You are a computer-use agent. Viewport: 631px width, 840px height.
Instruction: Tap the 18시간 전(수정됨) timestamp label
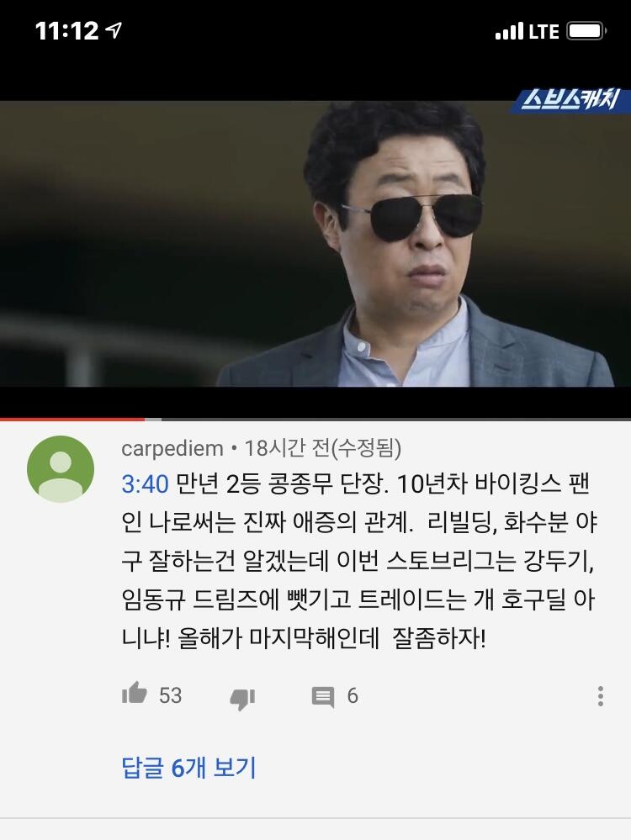323,448
